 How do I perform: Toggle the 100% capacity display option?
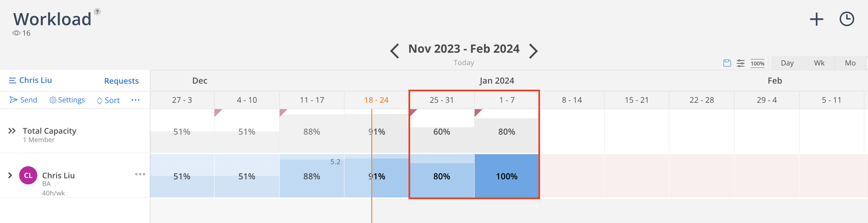(757, 63)
